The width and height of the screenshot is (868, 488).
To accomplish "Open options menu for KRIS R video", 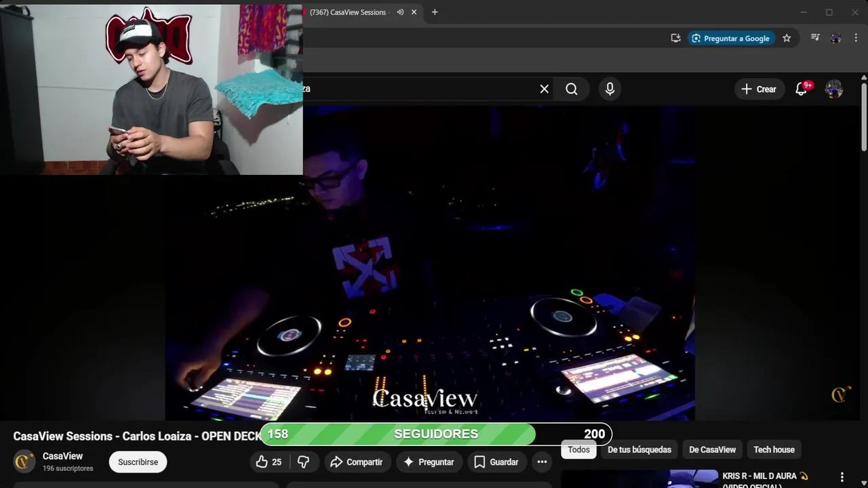I will [x=842, y=477].
